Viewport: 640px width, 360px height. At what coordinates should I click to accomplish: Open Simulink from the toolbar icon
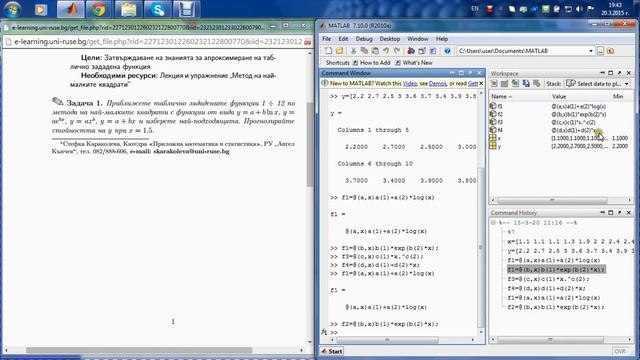(411, 51)
